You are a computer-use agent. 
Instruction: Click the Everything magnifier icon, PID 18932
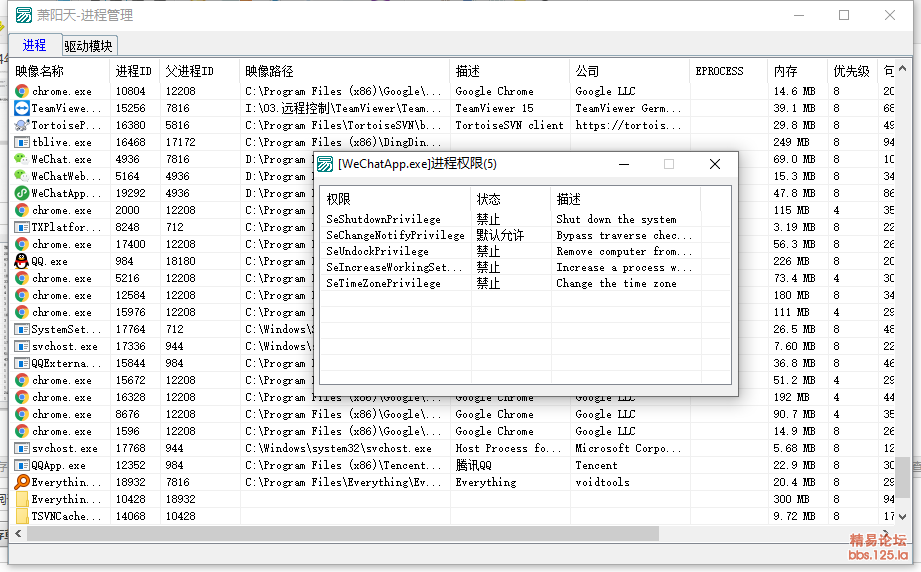(22, 482)
